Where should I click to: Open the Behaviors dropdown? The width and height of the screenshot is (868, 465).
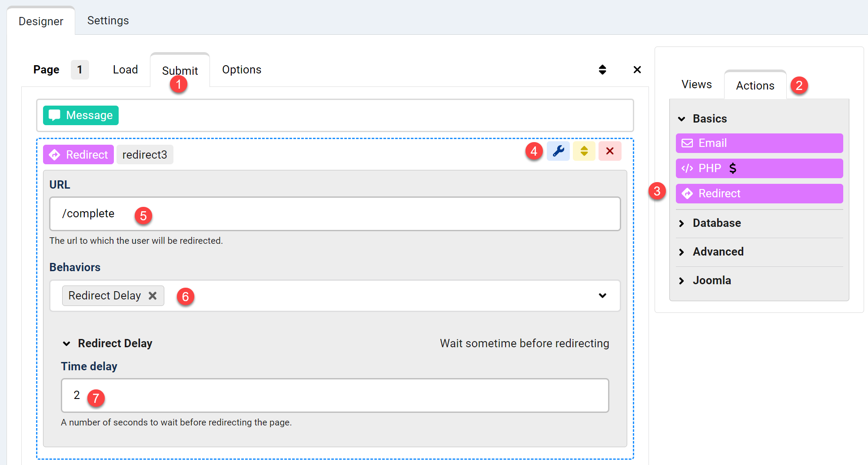[602, 296]
